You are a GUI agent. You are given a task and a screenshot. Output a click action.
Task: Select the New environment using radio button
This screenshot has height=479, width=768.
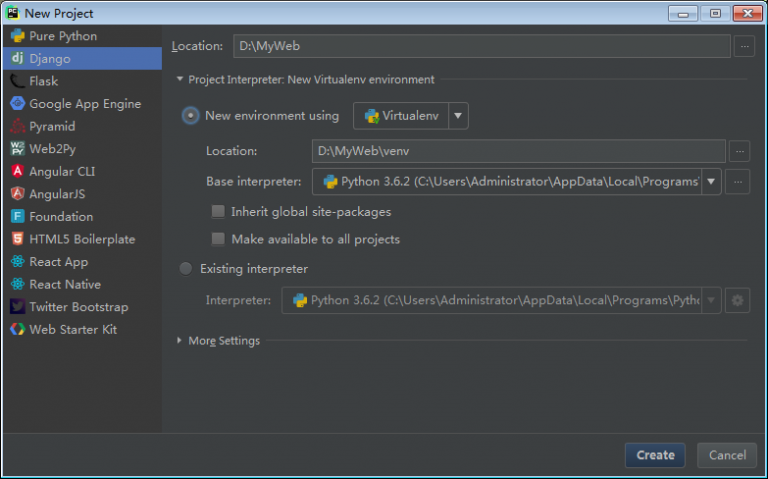click(x=190, y=116)
